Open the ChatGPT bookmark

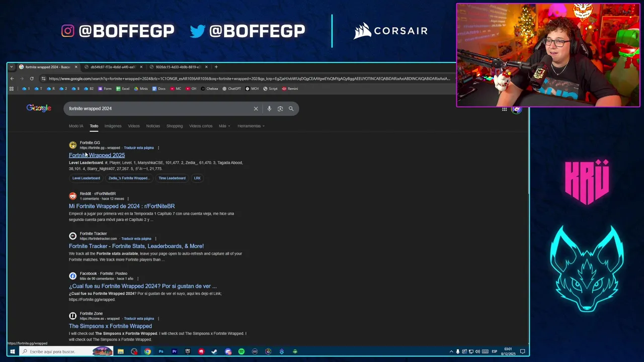tap(231, 88)
